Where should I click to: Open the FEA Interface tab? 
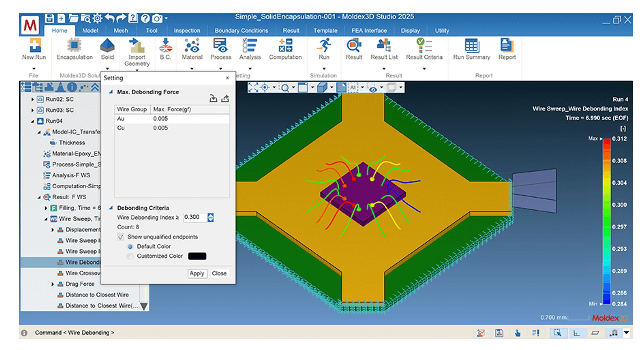tap(369, 31)
